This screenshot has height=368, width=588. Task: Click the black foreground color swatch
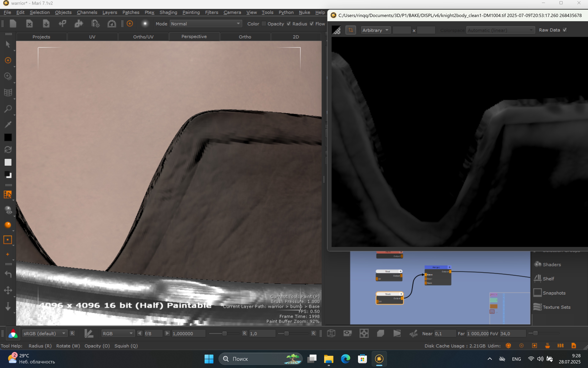tap(8, 137)
